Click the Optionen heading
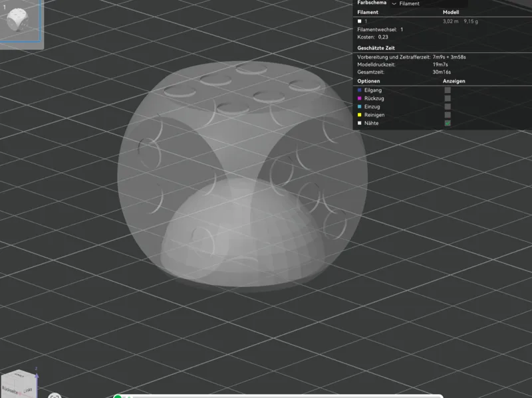This screenshot has width=532, height=398. (x=368, y=81)
